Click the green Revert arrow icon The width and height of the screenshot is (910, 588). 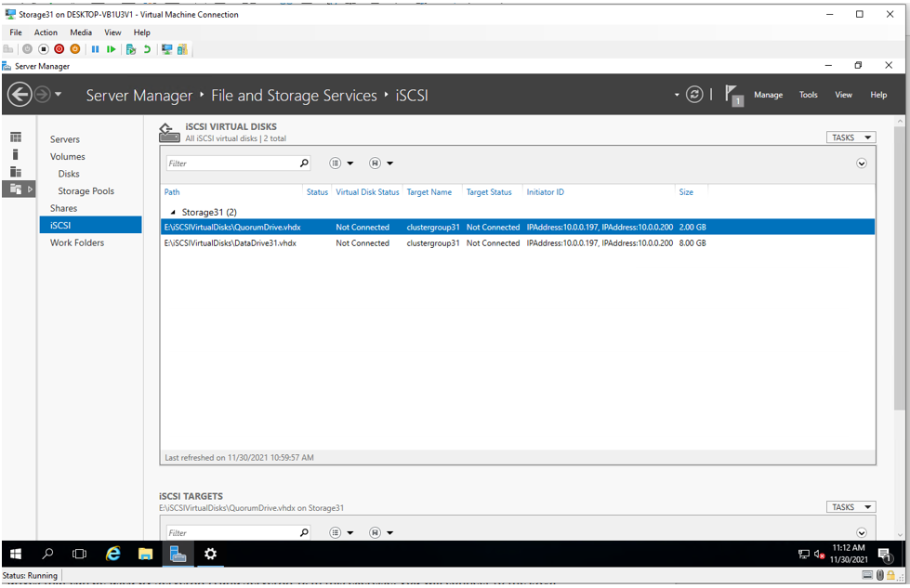pos(147,49)
